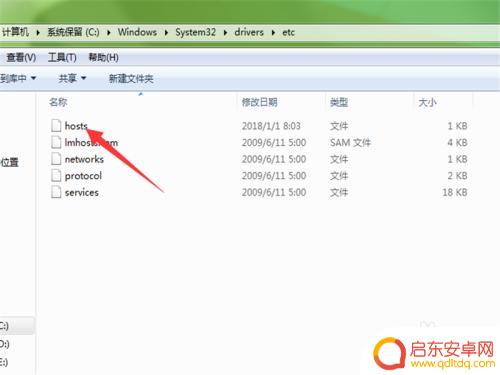Screen dimensions: 500x375
Task: Expand the arrow after 系统保留 (C:) breadcrumb
Action: click(109, 33)
